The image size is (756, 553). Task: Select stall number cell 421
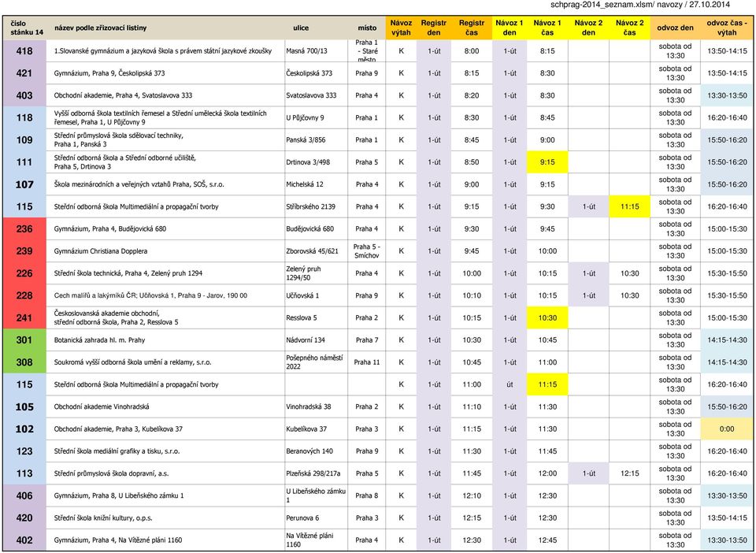click(x=24, y=73)
